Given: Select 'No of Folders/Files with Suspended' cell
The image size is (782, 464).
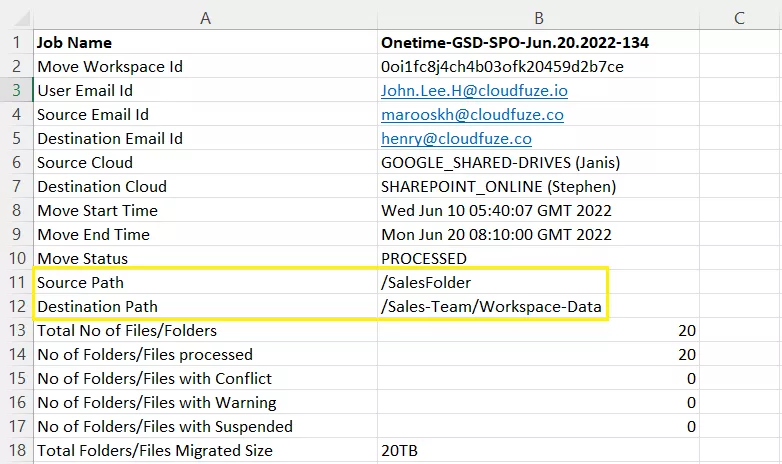Looking at the screenshot, I should coord(205,426).
